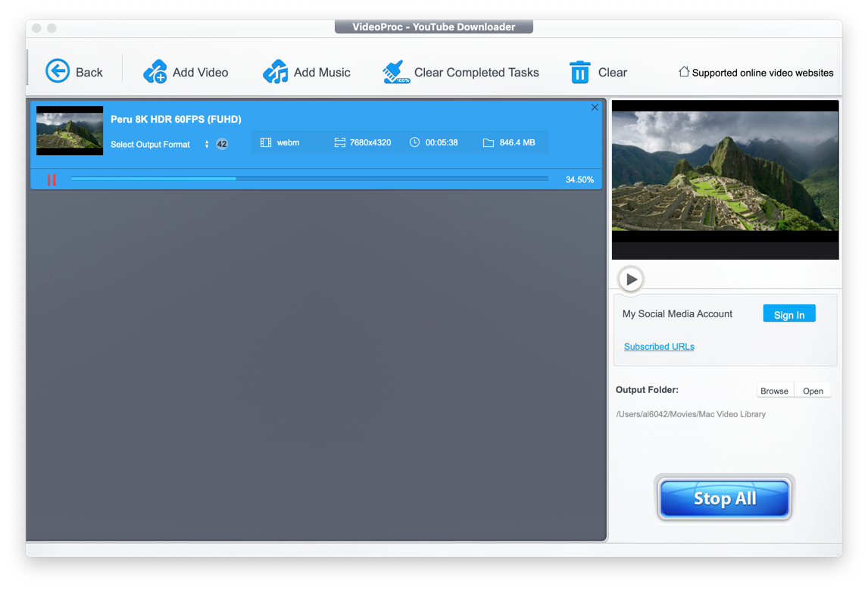Pause the Peru 8K download

coord(52,180)
